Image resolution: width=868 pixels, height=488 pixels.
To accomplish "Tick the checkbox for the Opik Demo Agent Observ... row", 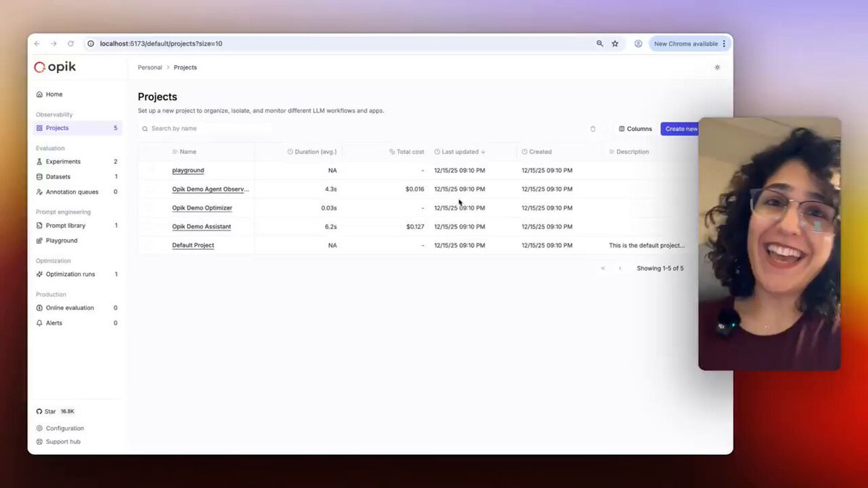I will coord(150,189).
